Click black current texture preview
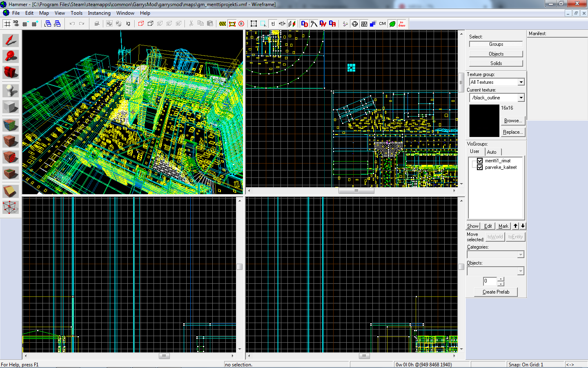The height and width of the screenshot is (368, 588). tap(484, 121)
